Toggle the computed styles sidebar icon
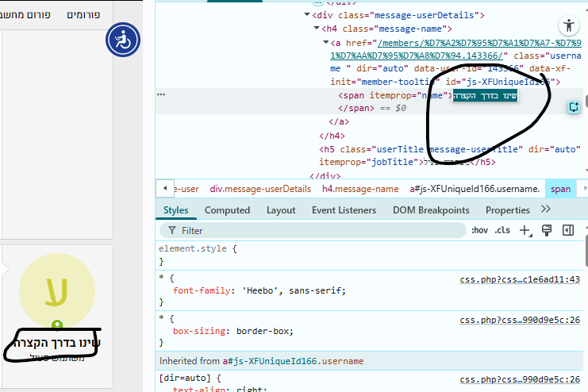The width and height of the screenshot is (588, 392). tap(568, 230)
